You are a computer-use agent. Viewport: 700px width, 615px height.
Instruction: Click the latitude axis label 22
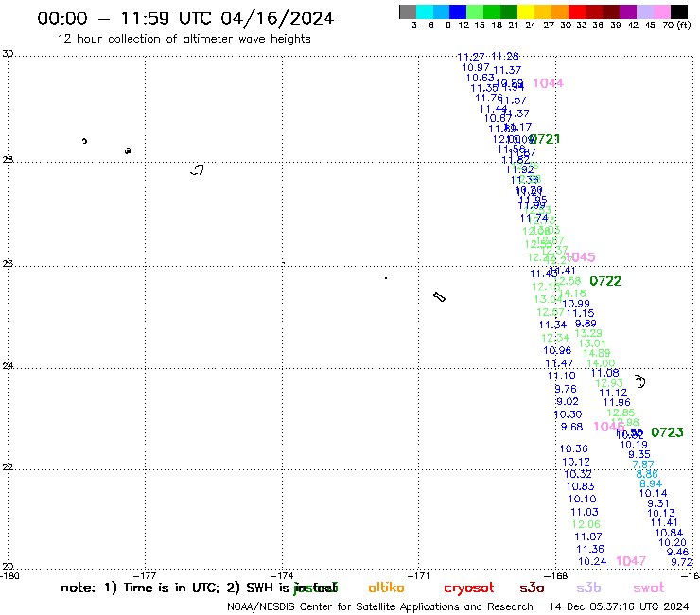coord(8,467)
